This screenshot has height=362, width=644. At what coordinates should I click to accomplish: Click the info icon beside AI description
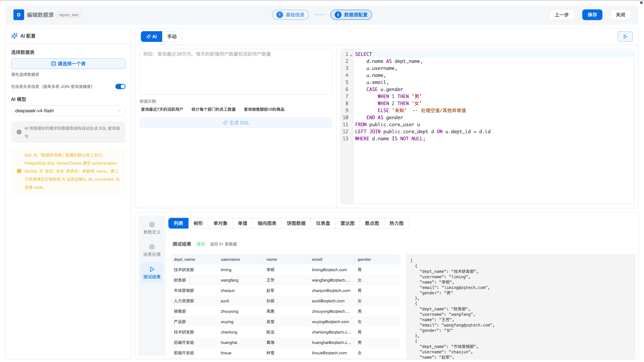click(19, 132)
